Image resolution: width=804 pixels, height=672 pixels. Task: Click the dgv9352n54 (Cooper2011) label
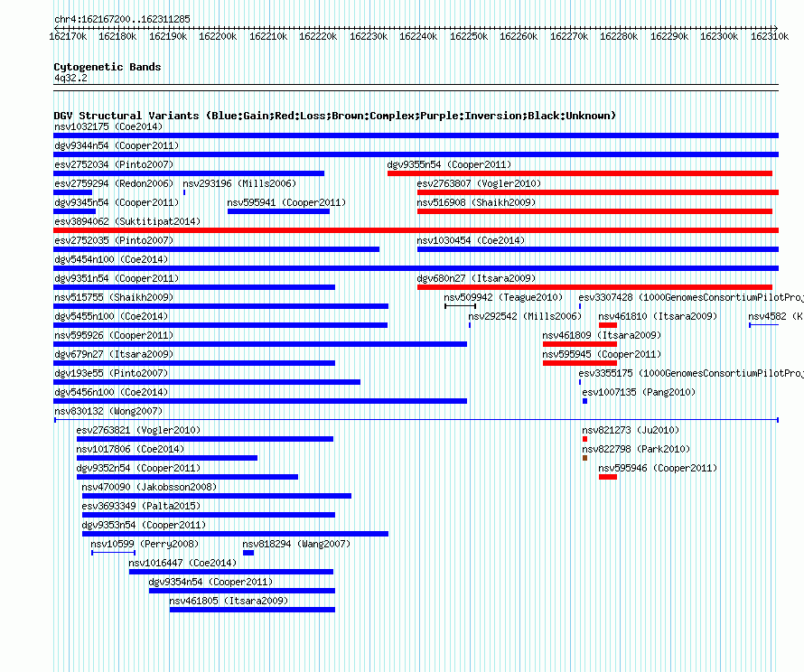tap(138, 468)
